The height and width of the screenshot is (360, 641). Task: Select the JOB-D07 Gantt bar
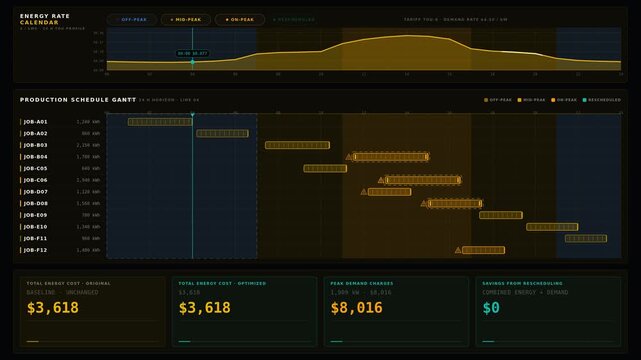(x=390, y=192)
